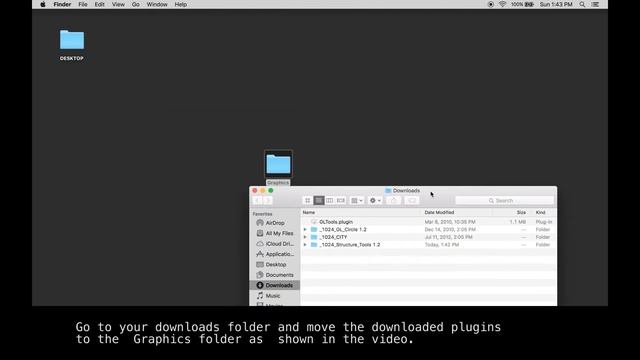640x360 pixels.
Task: Open All My Files in sidebar
Action: click(x=274, y=233)
